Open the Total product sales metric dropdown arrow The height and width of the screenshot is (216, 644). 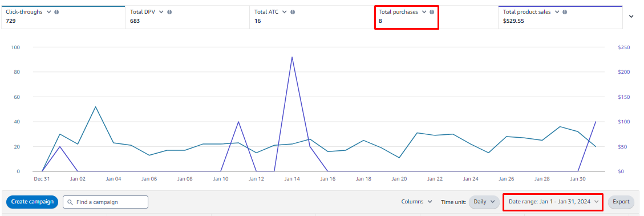tap(557, 12)
